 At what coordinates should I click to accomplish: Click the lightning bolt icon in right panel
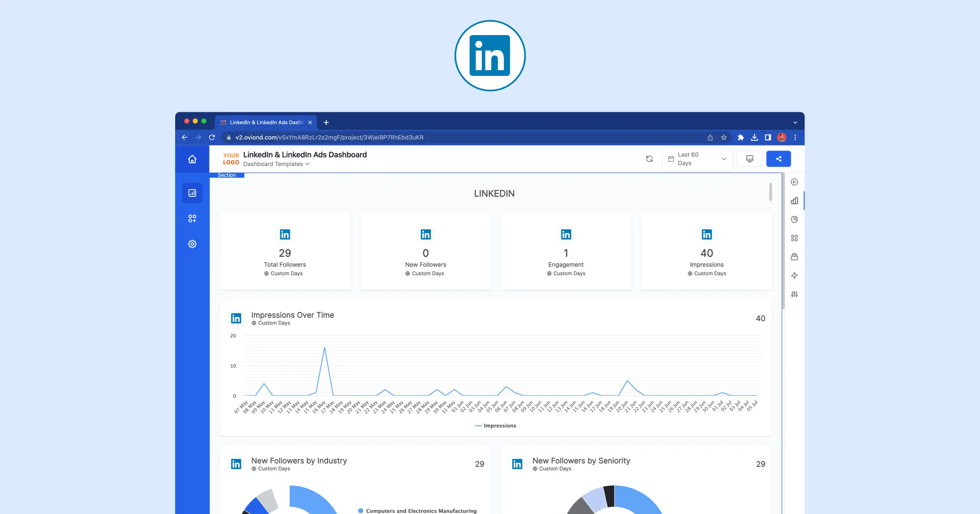tap(794, 275)
